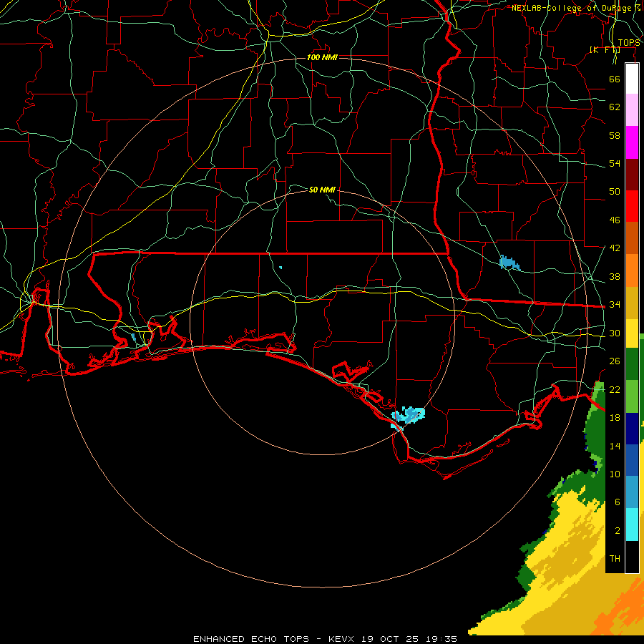This screenshot has width=644, height=644.
Task: Click the legend value 46
Action: [x=615, y=220]
